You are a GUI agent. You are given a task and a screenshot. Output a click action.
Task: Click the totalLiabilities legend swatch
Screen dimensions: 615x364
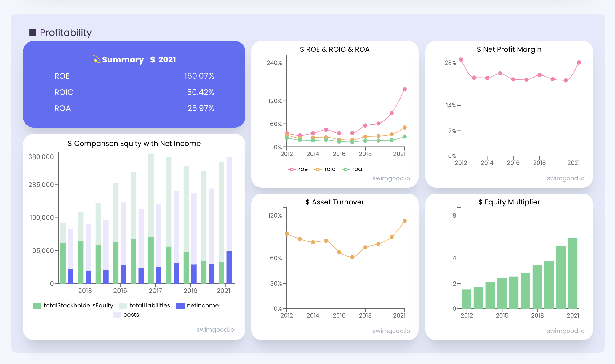point(123,306)
